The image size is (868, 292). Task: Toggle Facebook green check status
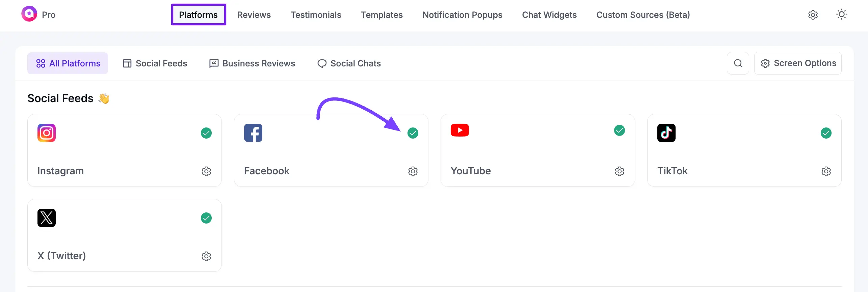tap(413, 133)
